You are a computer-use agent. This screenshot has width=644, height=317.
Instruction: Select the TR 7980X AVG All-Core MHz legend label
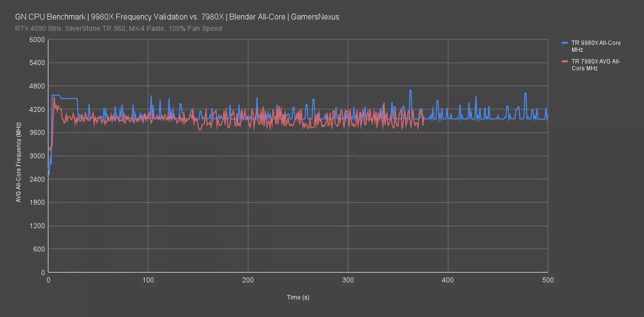[x=595, y=65]
